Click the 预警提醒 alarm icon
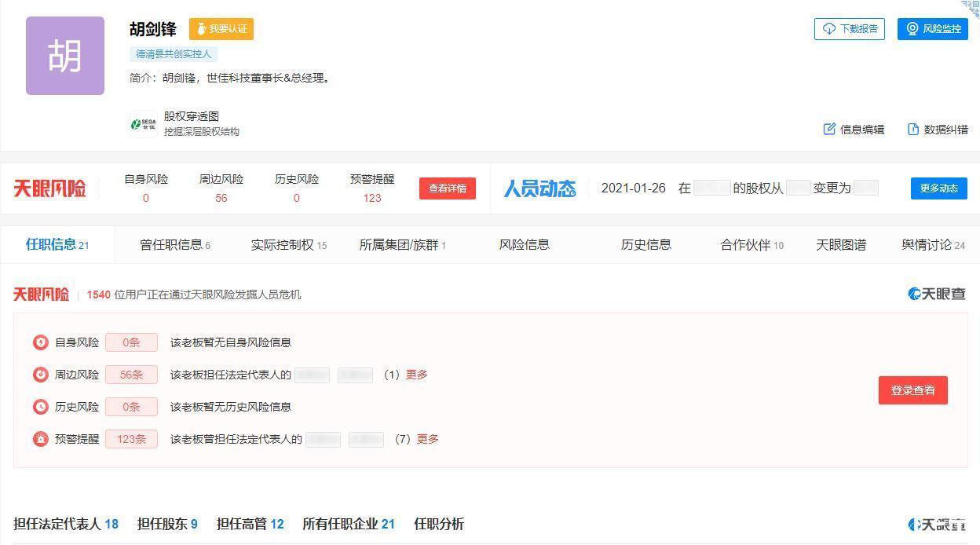 pos(41,439)
